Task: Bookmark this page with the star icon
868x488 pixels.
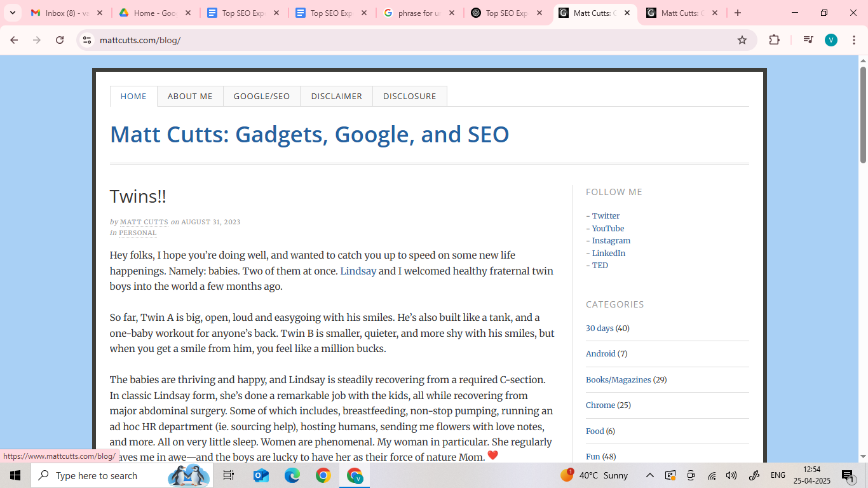Action: coord(742,40)
